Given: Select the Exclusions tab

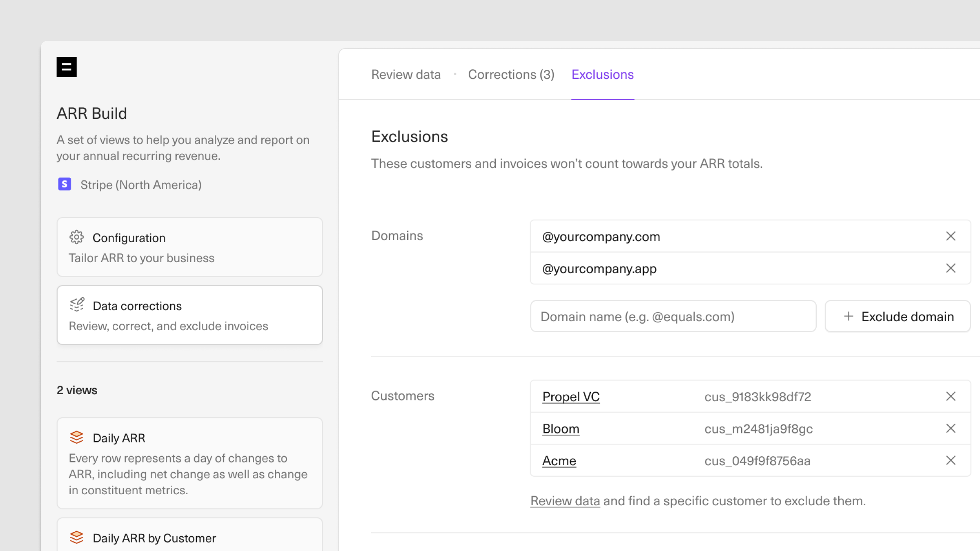Looking at the screenshot, I should click(602, 75).
